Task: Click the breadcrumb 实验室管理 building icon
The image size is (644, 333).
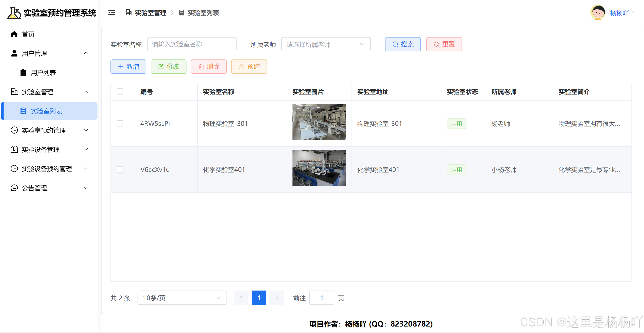Action: point(129,13)
